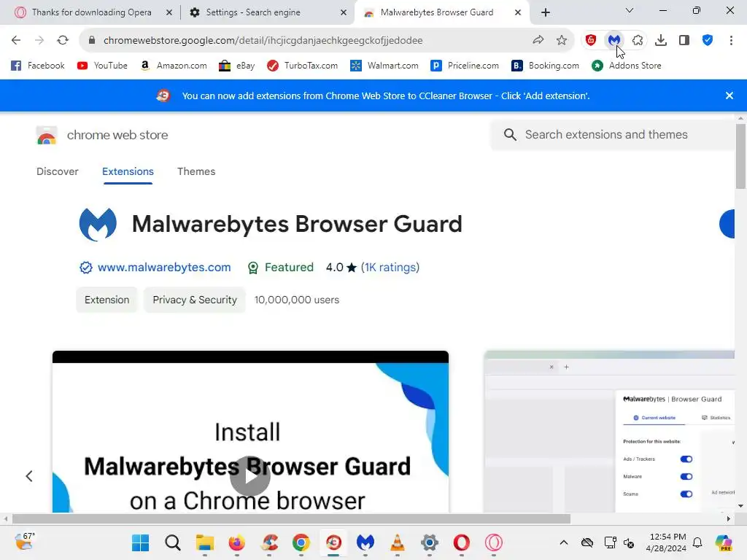The height and width of the screenshot is (560, 747).
Task: Open the www.malwarebytes.com link
Action: pos(164,268)
